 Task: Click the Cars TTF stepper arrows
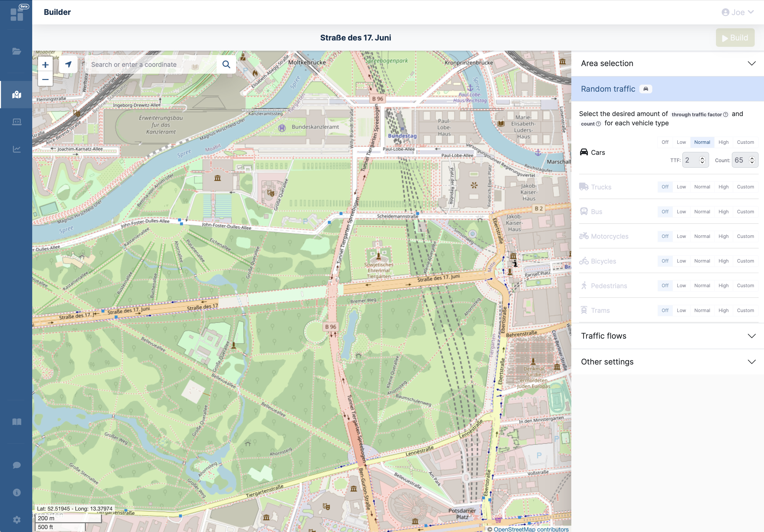pyautogui.click(x=702, y=160)
